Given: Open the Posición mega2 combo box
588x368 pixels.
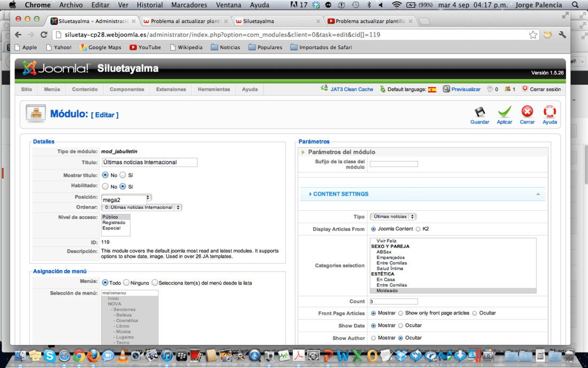Looking at the screenshot, I should click(126, 198).
